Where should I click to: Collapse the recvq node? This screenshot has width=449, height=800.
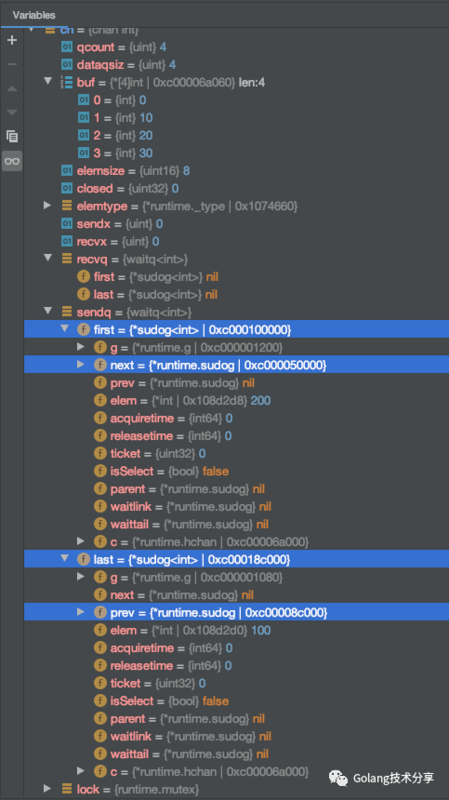[48, 258]
